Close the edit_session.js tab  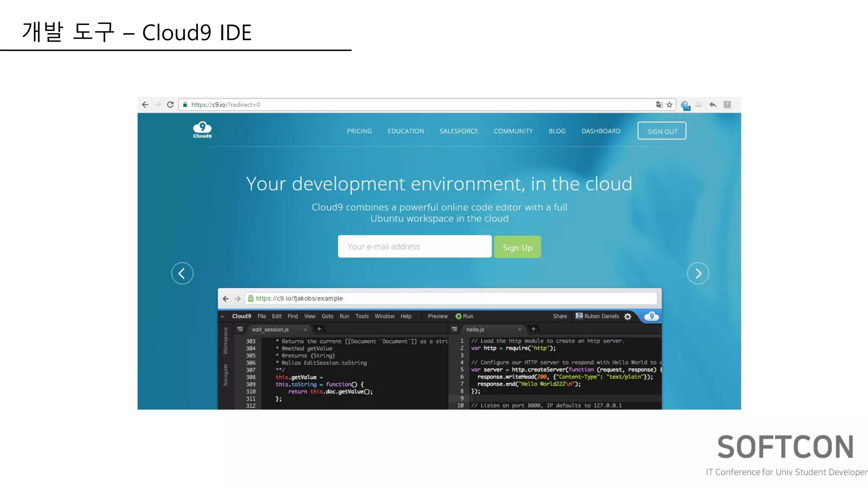[305, 330]
